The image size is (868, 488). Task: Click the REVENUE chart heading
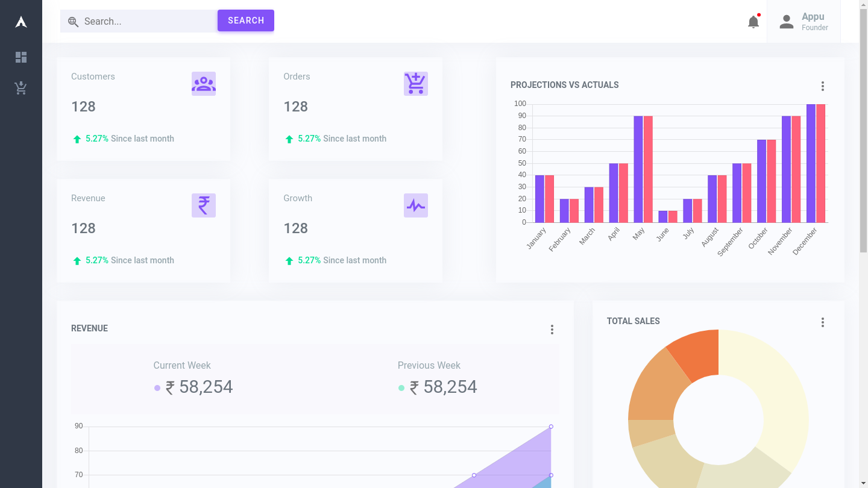pos(89,328)
